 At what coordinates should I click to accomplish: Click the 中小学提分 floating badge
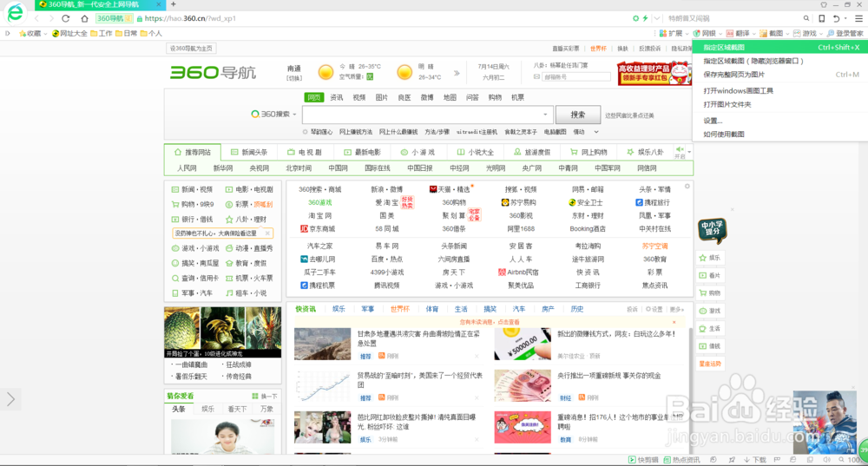tap(713, 231)
